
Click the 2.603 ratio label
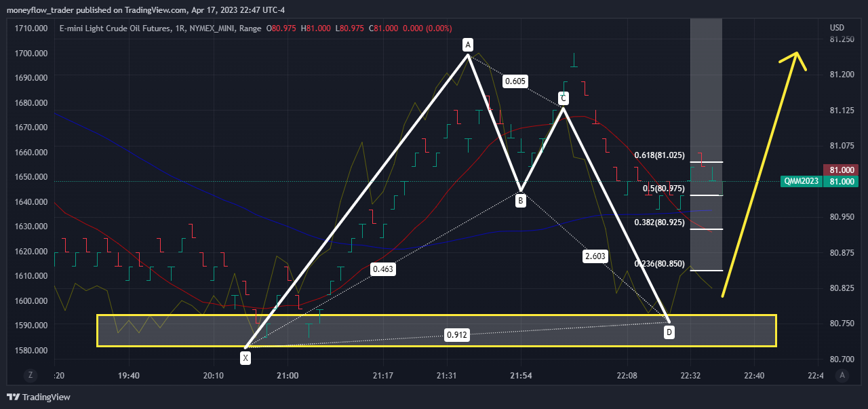(x=595, y=256)
